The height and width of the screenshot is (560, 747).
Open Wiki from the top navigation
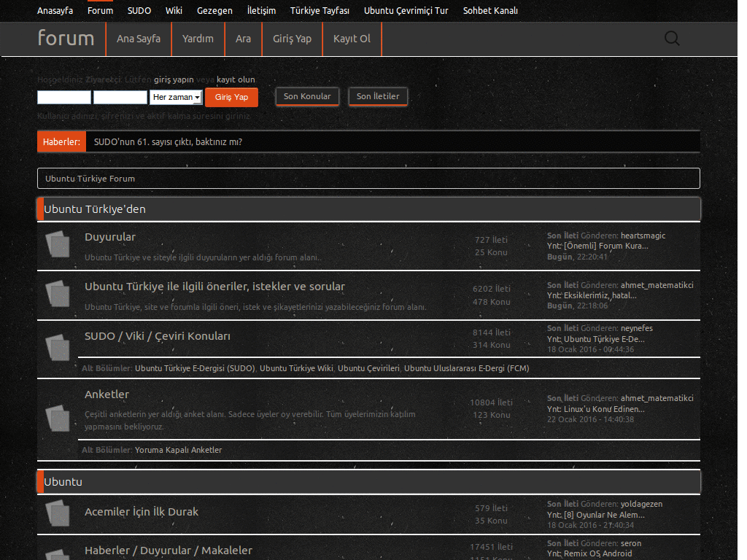[x=174, y=10]
